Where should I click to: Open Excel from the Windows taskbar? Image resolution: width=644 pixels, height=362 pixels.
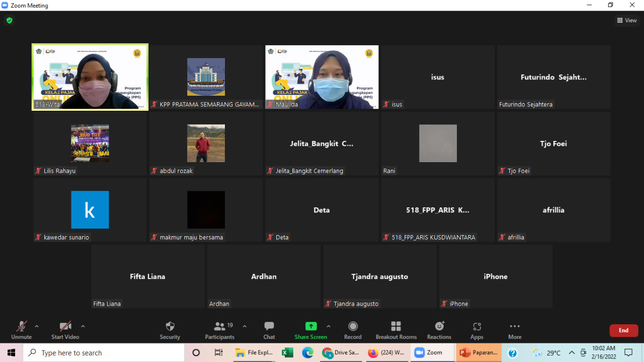click(287, 353)
